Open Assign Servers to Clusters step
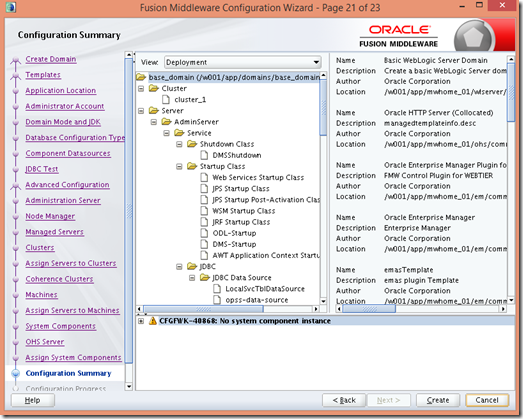 (x=71, y=263)
